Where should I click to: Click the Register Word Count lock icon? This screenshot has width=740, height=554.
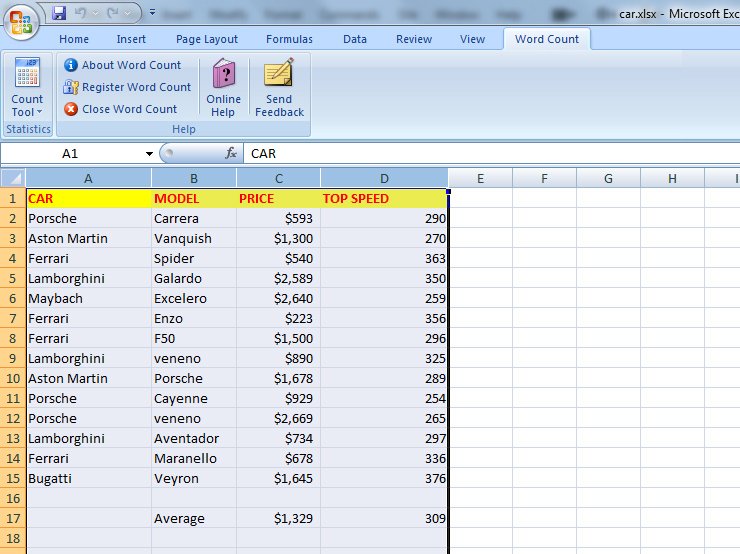coord(71,87)
